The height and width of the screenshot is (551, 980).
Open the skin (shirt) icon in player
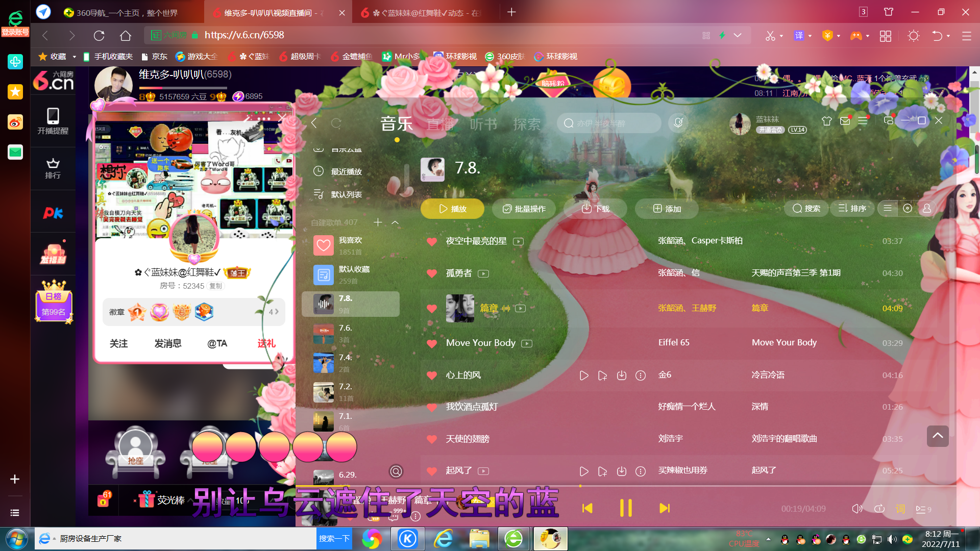point(827,121)
